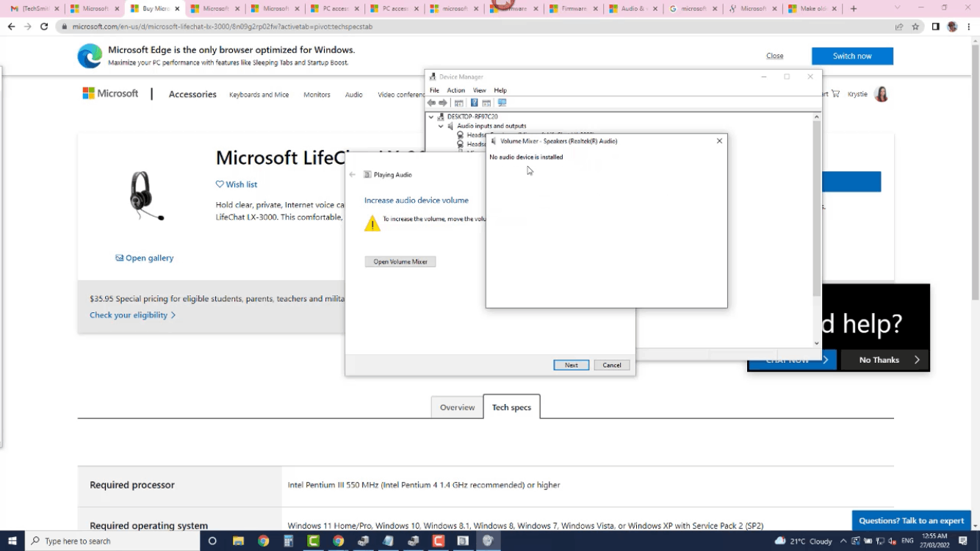Click the Krystie profile avatar on Microsoft page

[x=882, y=94]
